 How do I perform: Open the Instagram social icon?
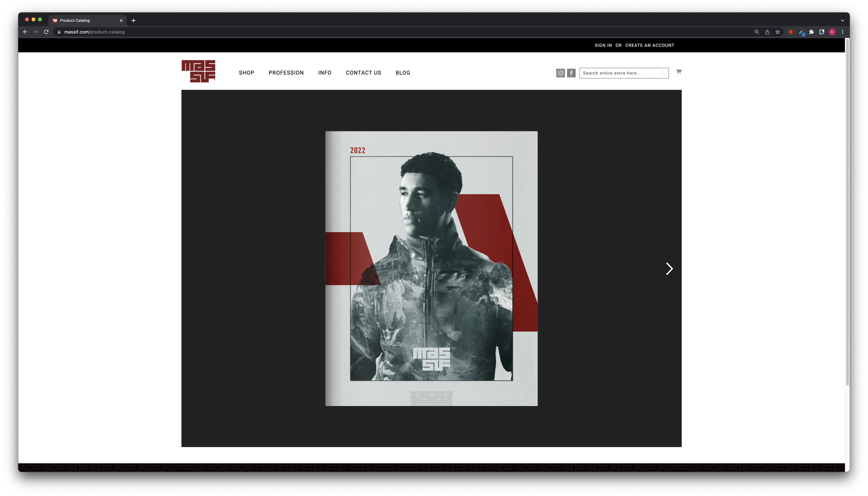pos(560,73)
